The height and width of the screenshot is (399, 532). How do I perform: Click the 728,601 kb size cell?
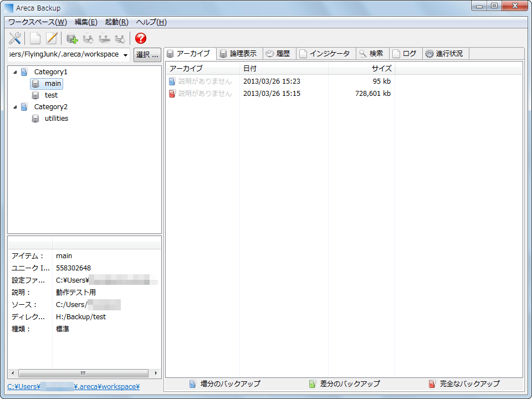coord(373,94)
